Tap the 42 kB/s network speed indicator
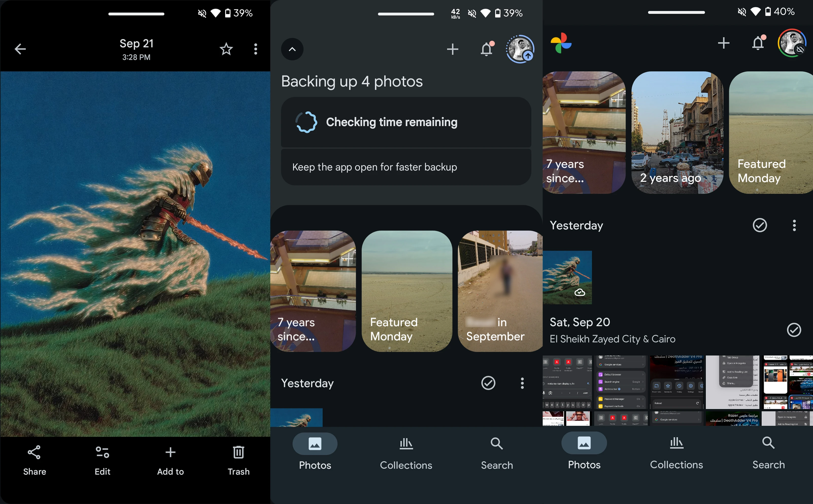Image resolution: width=813 pixels, height=504 pixels. point(455,13)
